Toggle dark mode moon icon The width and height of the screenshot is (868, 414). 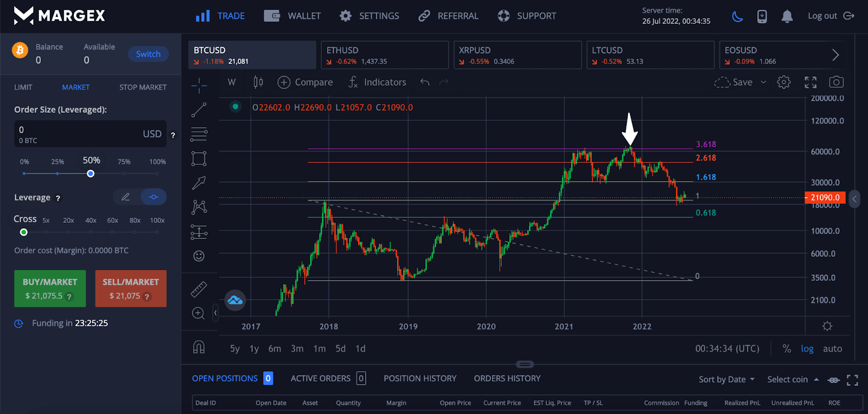point(737,16)
